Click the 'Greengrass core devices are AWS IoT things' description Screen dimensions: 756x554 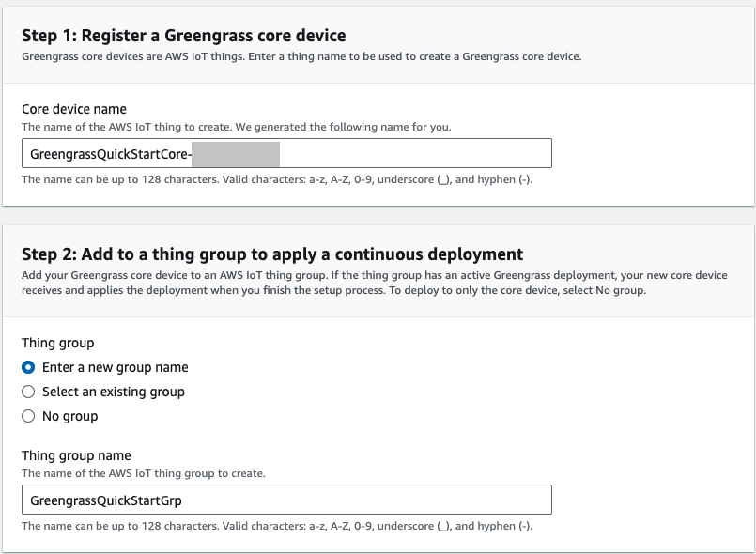pos(301,56)
